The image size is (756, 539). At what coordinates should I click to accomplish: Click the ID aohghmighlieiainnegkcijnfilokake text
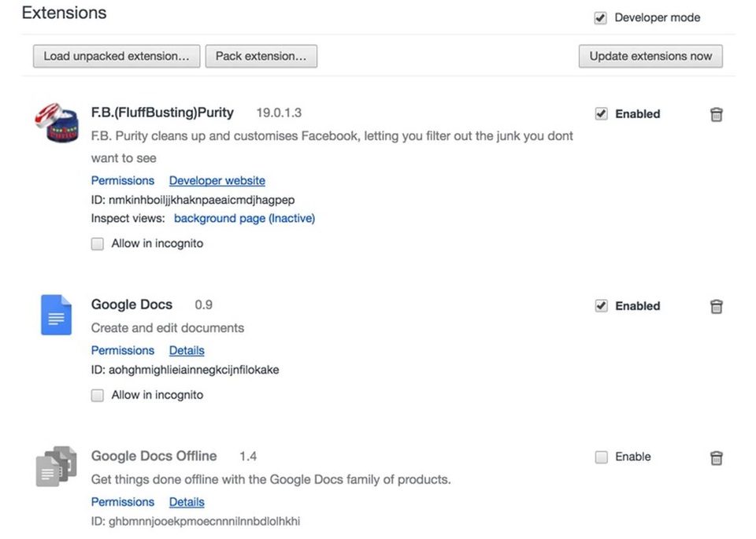tap(185, 370)
